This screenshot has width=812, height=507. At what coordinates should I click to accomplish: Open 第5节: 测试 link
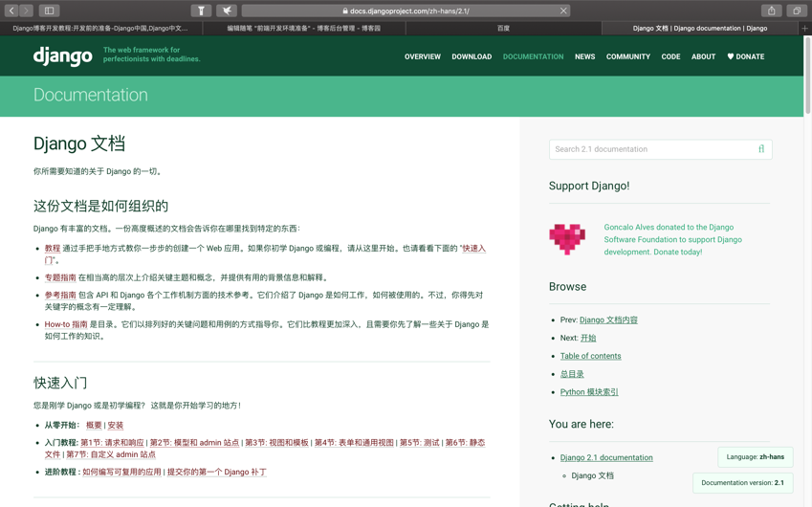pos(420,443)
